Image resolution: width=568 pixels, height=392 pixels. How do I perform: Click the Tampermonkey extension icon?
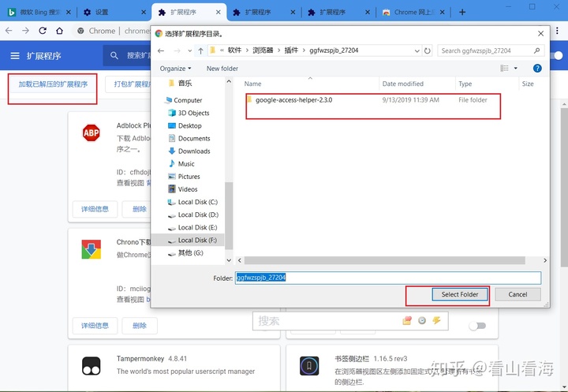click(91, 365)
